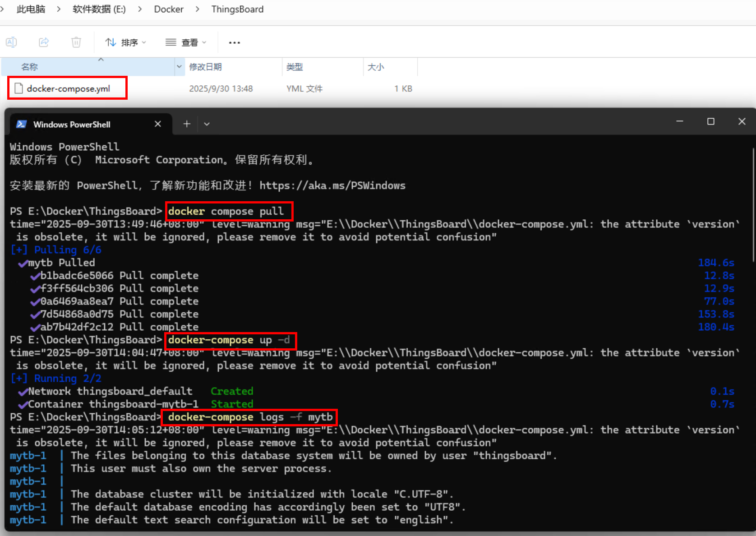The height and width of the screenshot is (536, 756).
Task: Click the 'b1badc6e5066 Pull complete' terminal line
Action: (115, 275)
